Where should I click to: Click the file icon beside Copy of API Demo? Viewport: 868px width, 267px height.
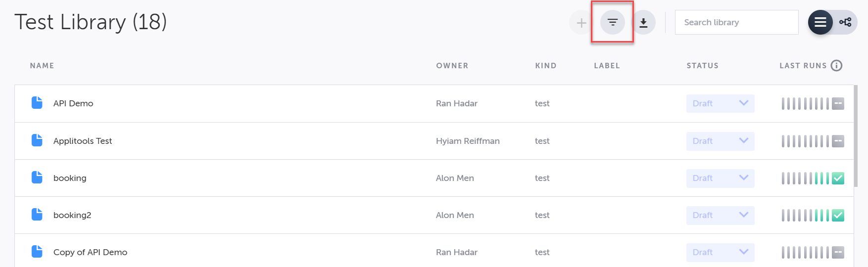pos(37,252)
